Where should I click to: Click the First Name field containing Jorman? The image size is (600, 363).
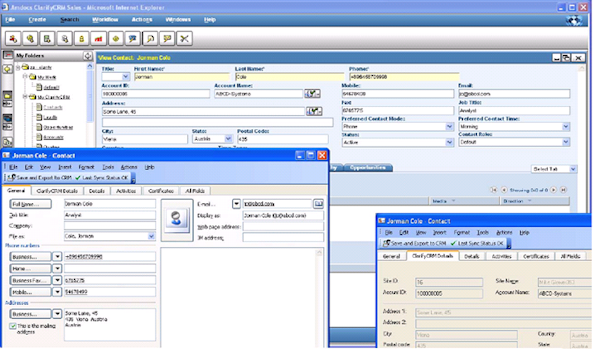pyautogui.click(x=182, y=77)
